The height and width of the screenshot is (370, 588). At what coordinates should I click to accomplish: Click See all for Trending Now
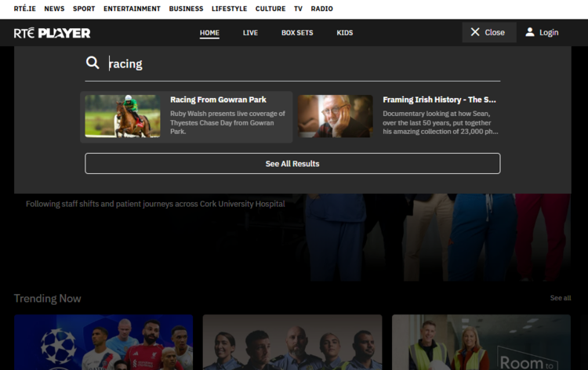[561, 298]
